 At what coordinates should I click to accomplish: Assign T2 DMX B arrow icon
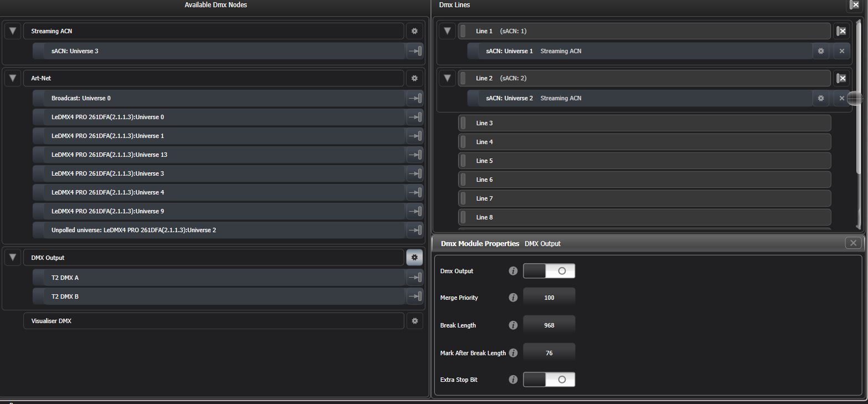[x=415, y=296]
